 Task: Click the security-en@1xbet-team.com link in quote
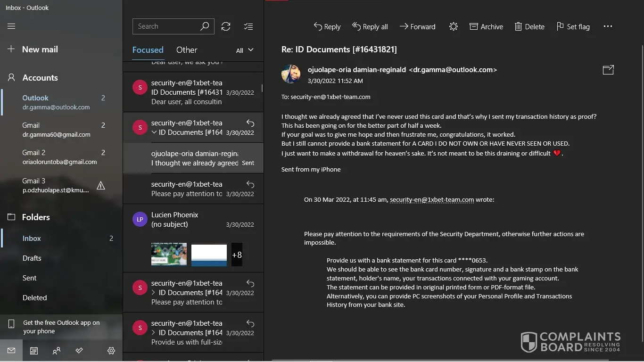click(x=431, y=199)
